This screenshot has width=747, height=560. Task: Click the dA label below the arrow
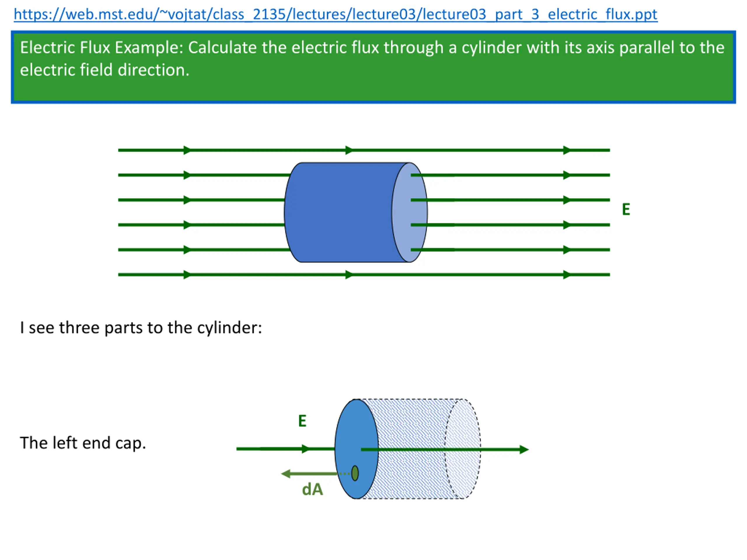[x=313, y=489]
